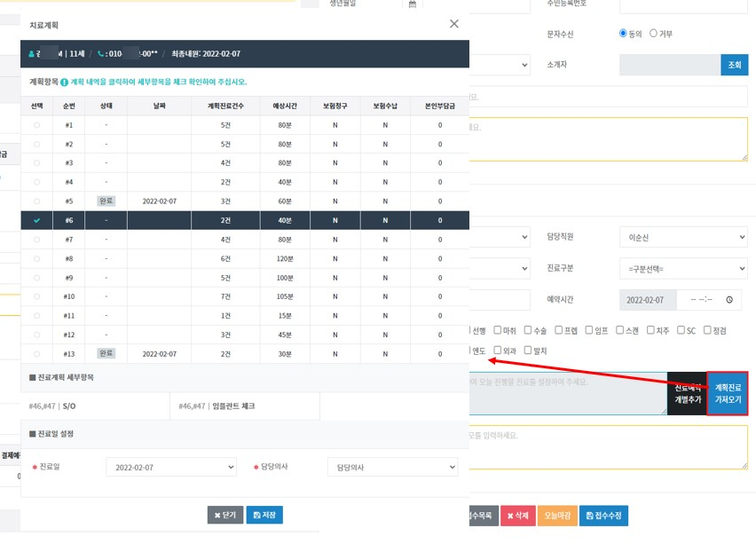
Task: Click the 저장 save button
Action: pyautogui.click(x=264, y=515)
